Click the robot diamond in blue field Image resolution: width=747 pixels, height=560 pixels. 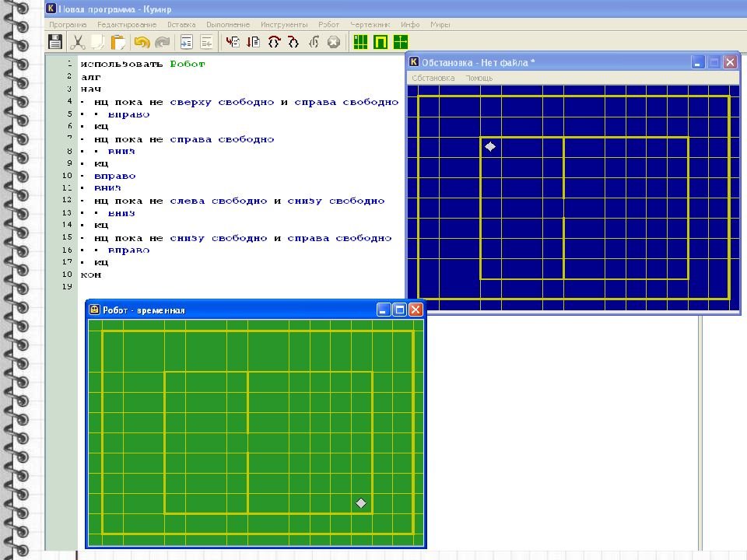coord(490,146)
